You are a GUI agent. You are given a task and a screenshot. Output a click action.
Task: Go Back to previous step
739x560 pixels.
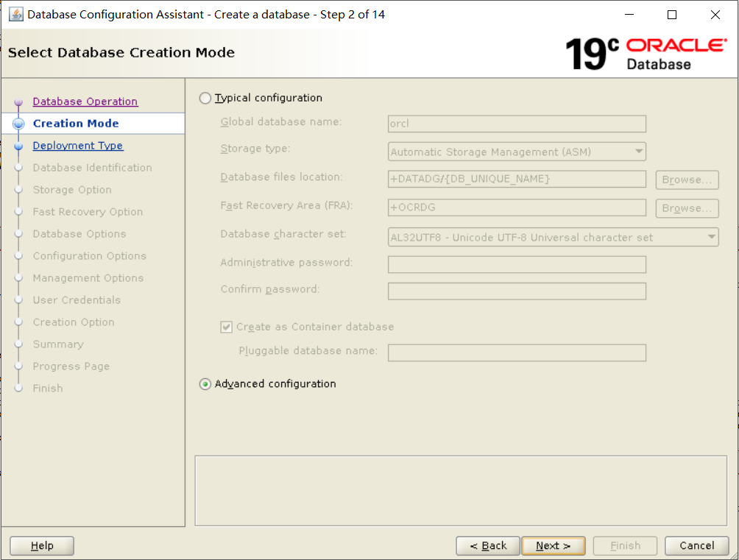(x=488, y=546)
